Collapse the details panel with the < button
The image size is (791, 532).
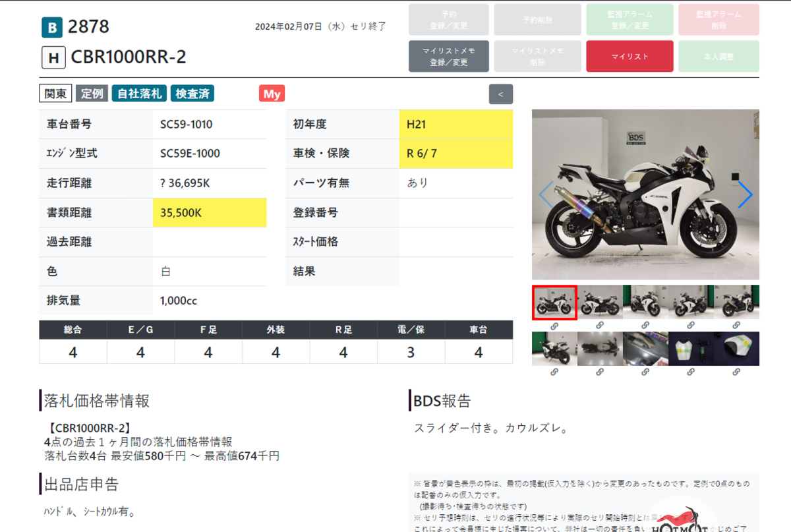coord(501,94)
